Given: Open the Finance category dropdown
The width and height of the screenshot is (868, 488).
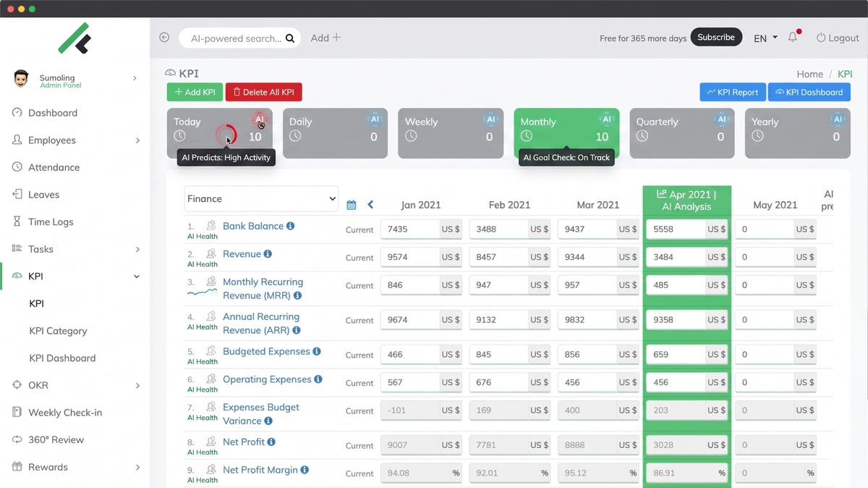Looking at the screenshot, I should (261, 198).
